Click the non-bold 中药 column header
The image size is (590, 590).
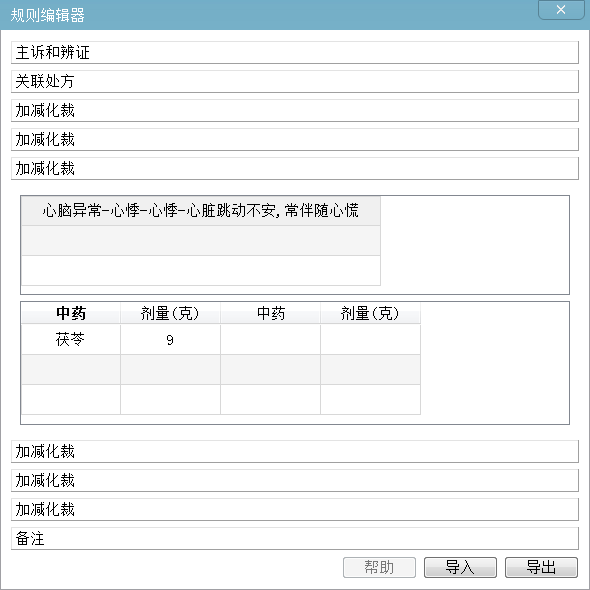pyautogui.click(x=271, y=313)
